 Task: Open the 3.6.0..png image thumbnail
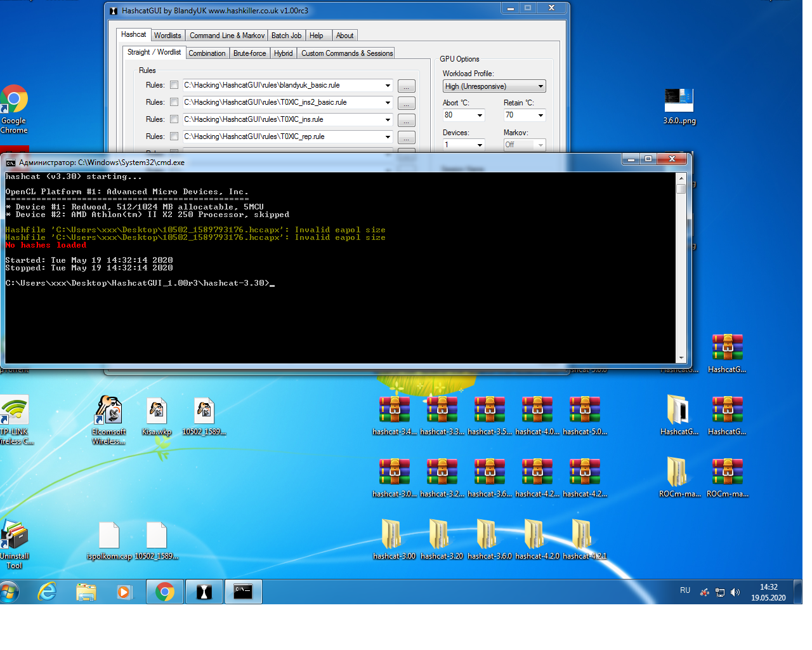[679, 100]
